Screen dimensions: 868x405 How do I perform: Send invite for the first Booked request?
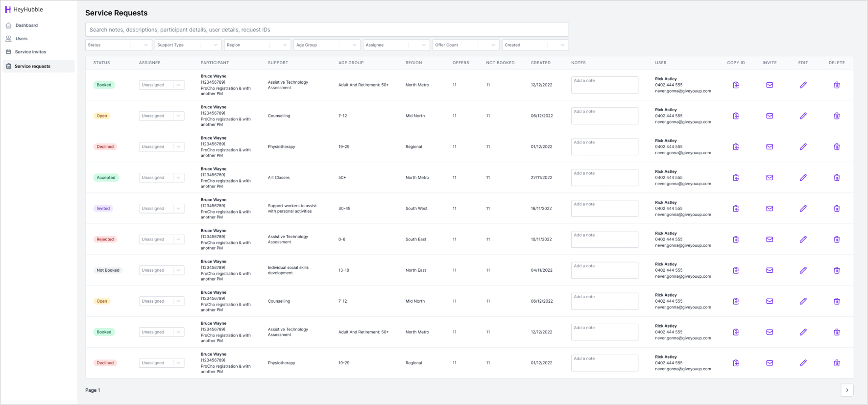pos(770,85)
